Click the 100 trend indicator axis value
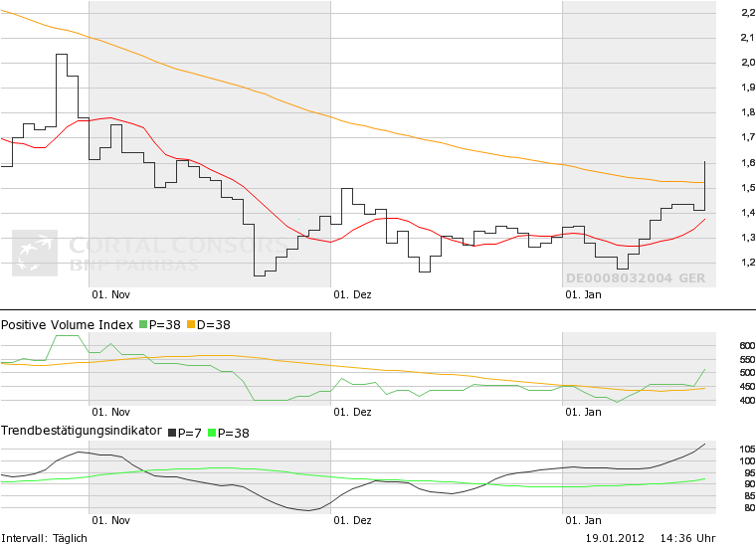Screen dimensions: 756x545 747,461
